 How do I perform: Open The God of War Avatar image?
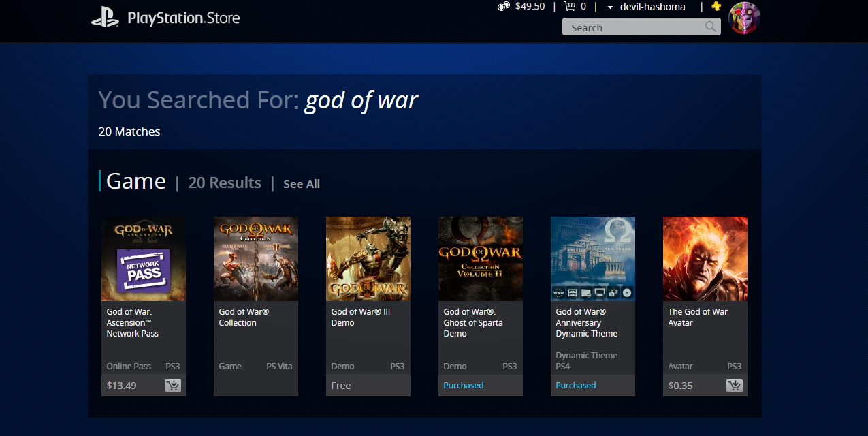coord(705,259)
